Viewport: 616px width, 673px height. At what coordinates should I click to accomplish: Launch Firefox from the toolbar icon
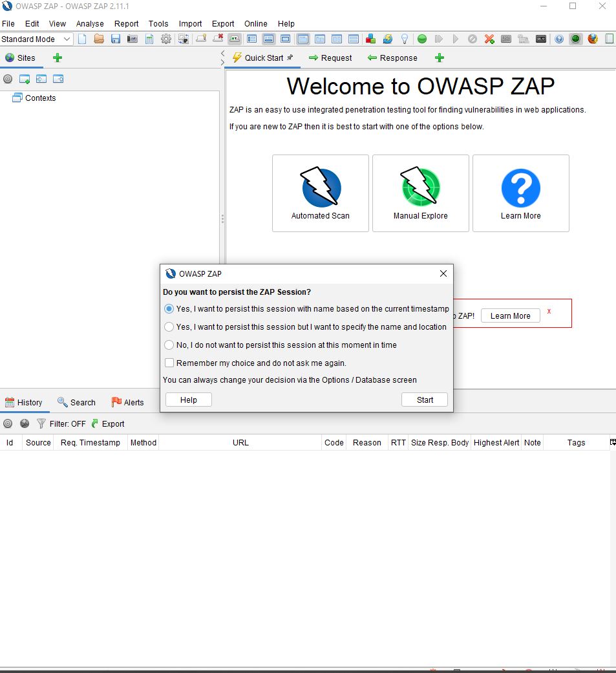591,39
